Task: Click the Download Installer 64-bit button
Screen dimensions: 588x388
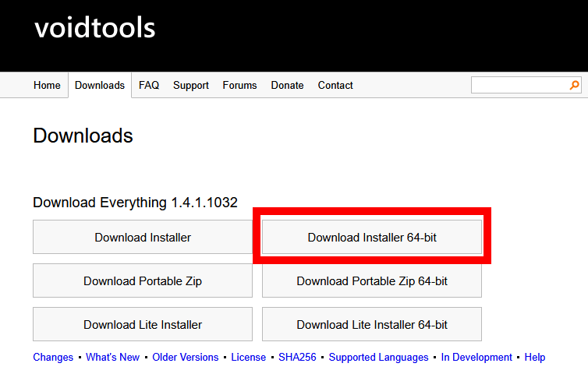Action: 372,237
